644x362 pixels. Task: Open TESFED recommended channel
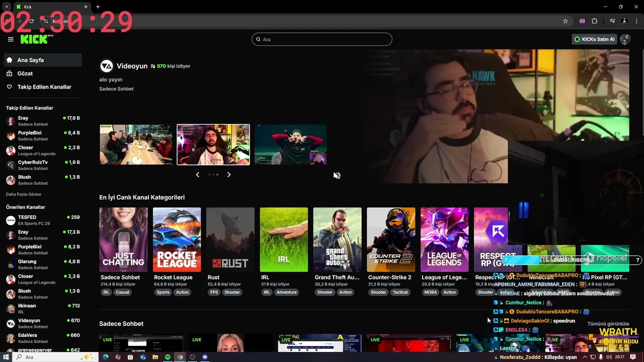tap(42, 220)
